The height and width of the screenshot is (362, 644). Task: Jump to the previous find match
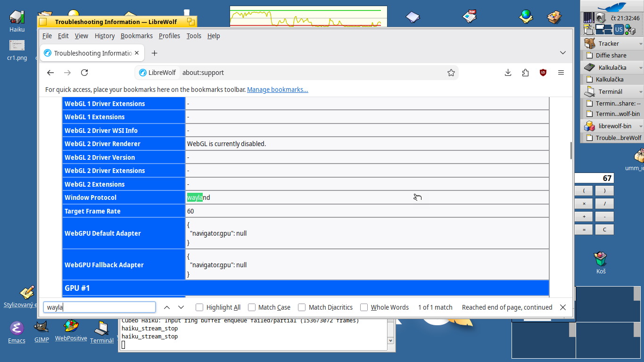[x=166, y=307]
